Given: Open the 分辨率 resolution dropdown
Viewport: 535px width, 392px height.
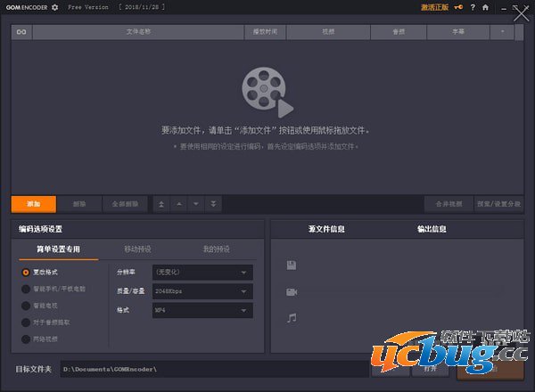Looking at the screenshot, I should [202, 273].
